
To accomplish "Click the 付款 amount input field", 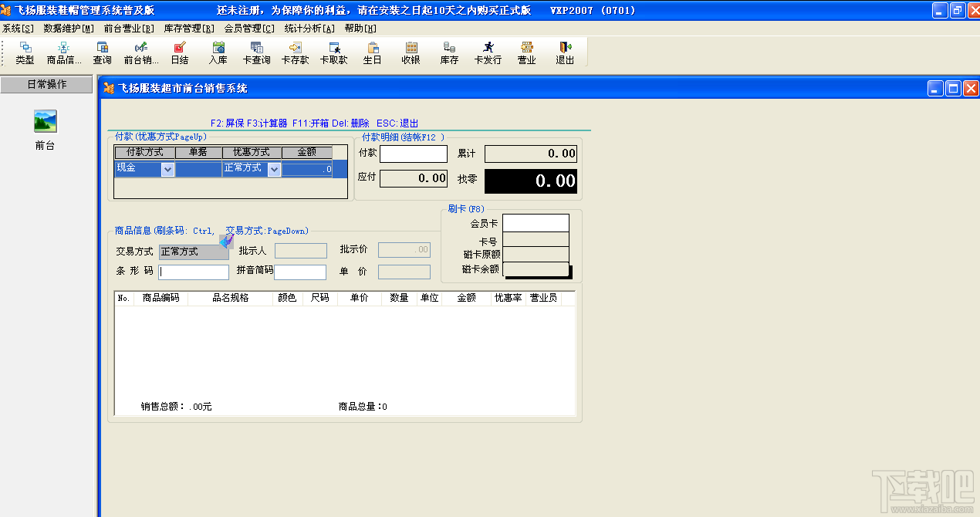I will coord(414,154).
